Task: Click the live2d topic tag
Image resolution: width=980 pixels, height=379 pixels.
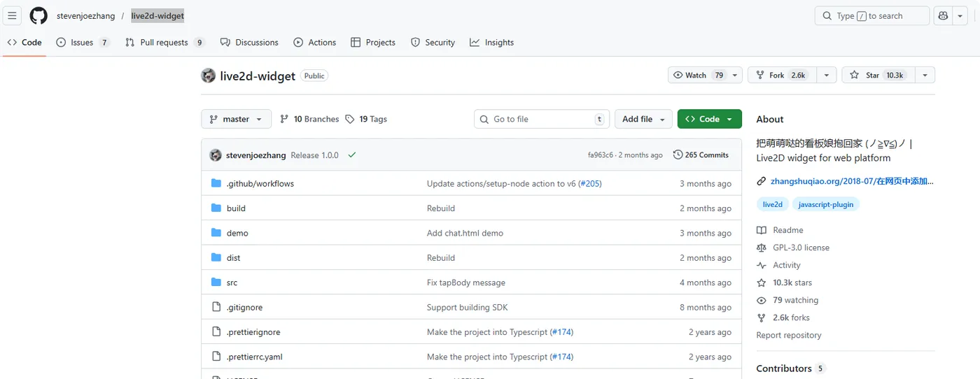Action: point(773,204)
